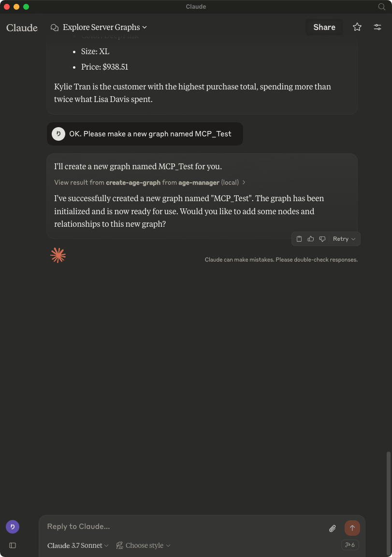Click the star icon to favorite chat

357,27
